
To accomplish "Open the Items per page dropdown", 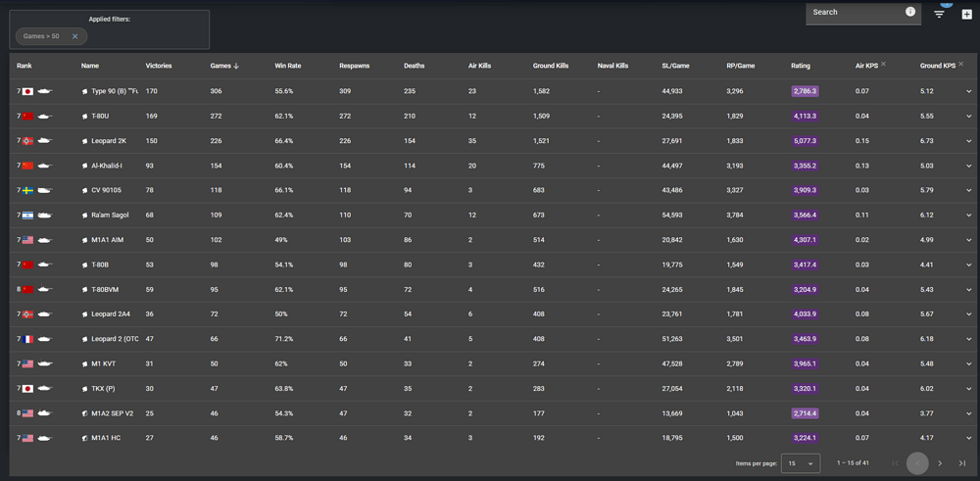I will pos(801,463).
